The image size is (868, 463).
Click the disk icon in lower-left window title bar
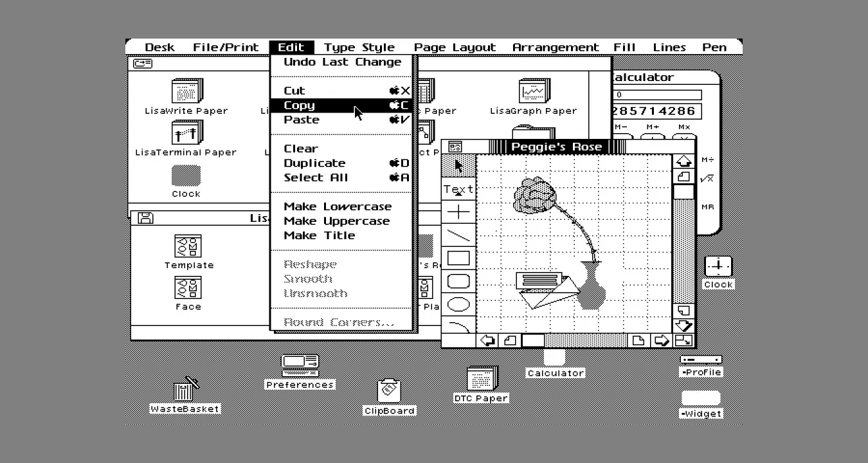click(x=146, y=218)
